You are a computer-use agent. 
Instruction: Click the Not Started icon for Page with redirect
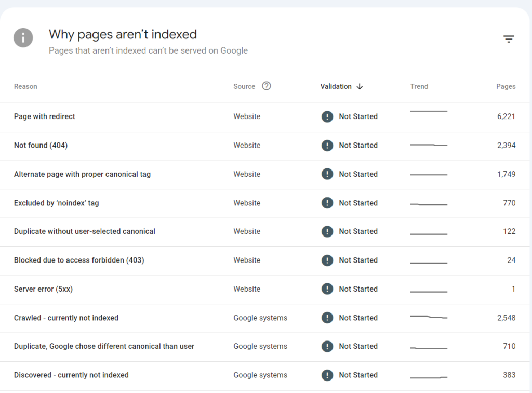(327, 116)
